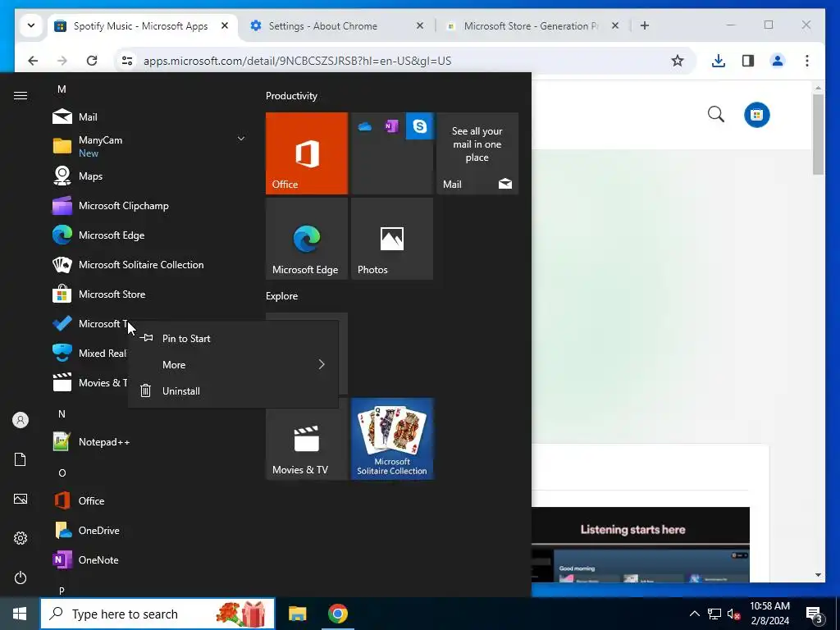Click the Skype icon in tile folder
Viewport: 840px width, 630px height.
pyautogui.click(x=419, y=126)
